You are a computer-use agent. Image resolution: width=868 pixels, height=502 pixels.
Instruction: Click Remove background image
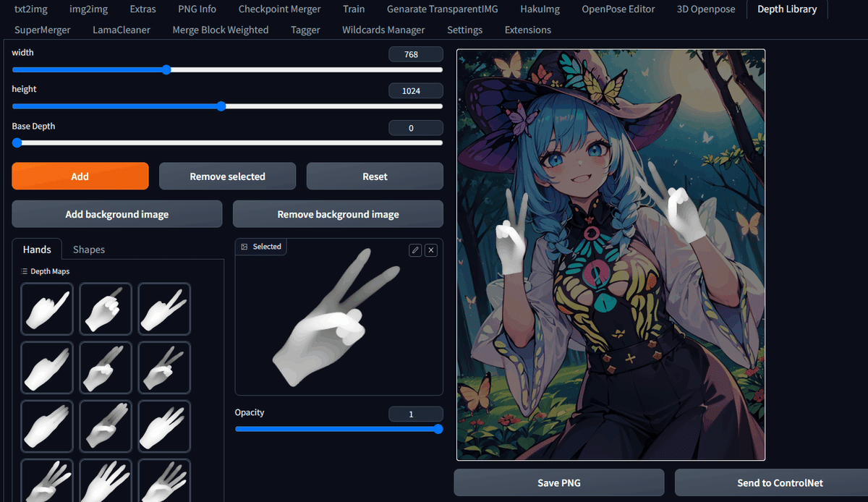pos(338,214)
